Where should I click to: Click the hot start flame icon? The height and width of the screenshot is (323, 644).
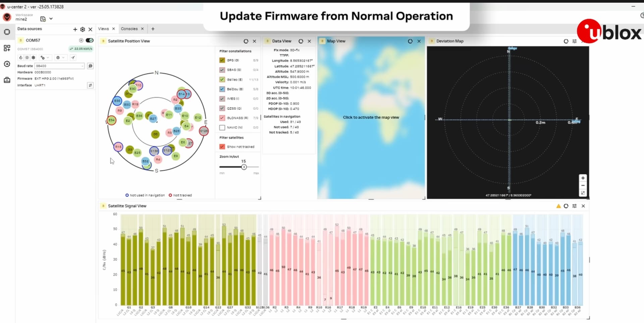click(21, 58)
